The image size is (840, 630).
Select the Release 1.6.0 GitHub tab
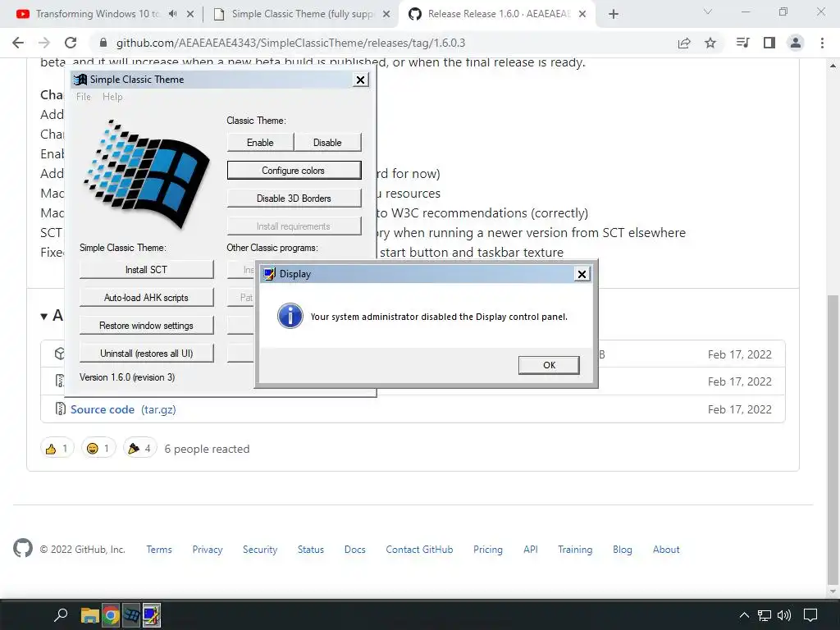(499, 14)
